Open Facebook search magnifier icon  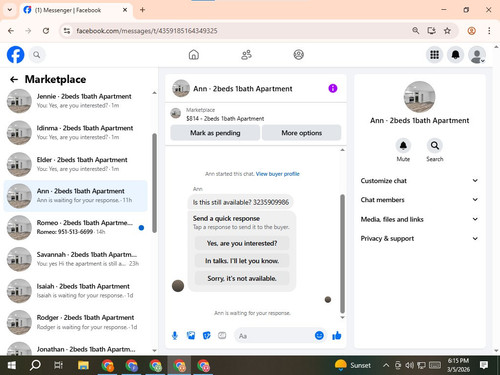[37, 55]
